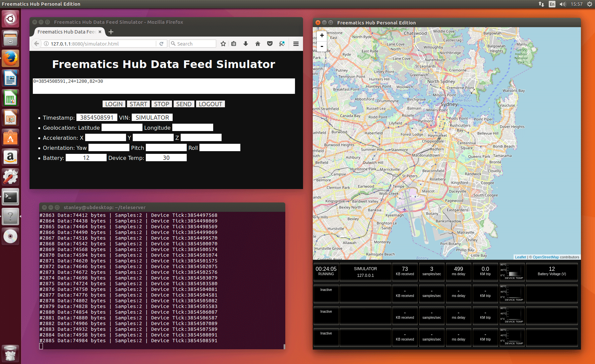
Task: Open system power cog menu
Action: click(590, 4)
